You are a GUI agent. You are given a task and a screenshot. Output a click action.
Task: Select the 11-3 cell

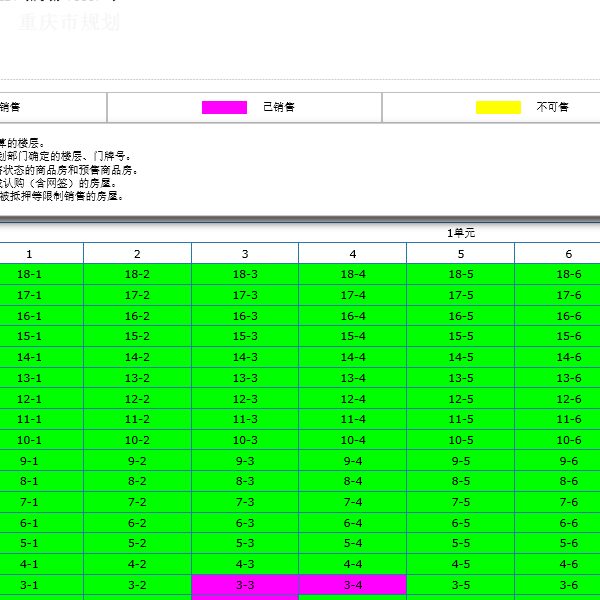(x=245, y=419)
